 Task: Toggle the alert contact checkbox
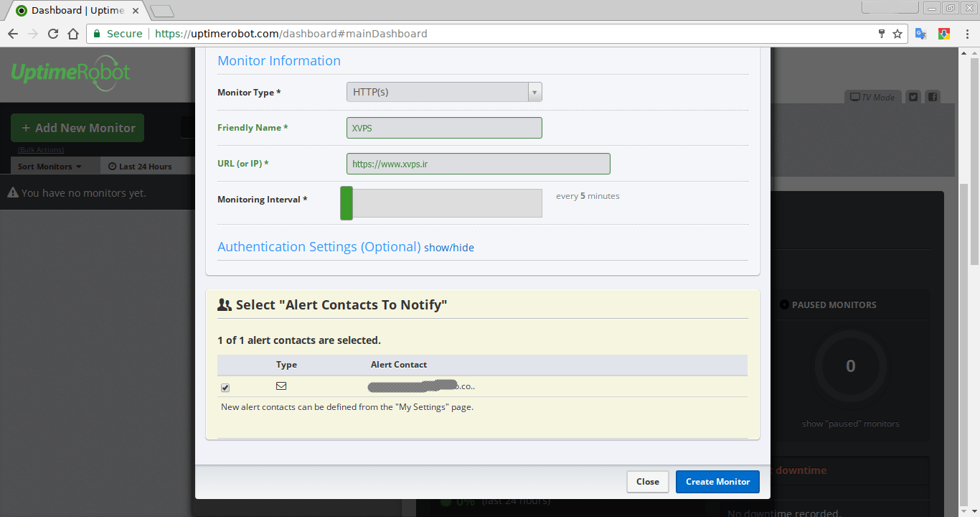pyautogui.click(x=225, y=388)
